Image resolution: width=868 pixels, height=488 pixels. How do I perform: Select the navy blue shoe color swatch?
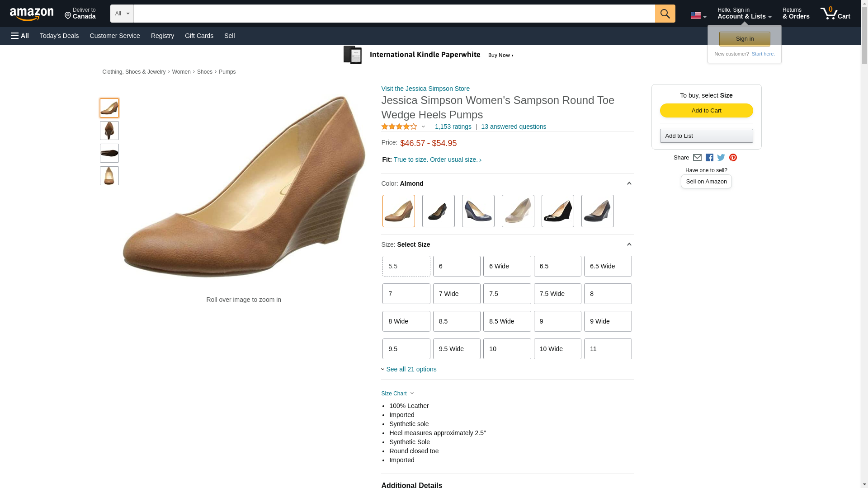478,211
